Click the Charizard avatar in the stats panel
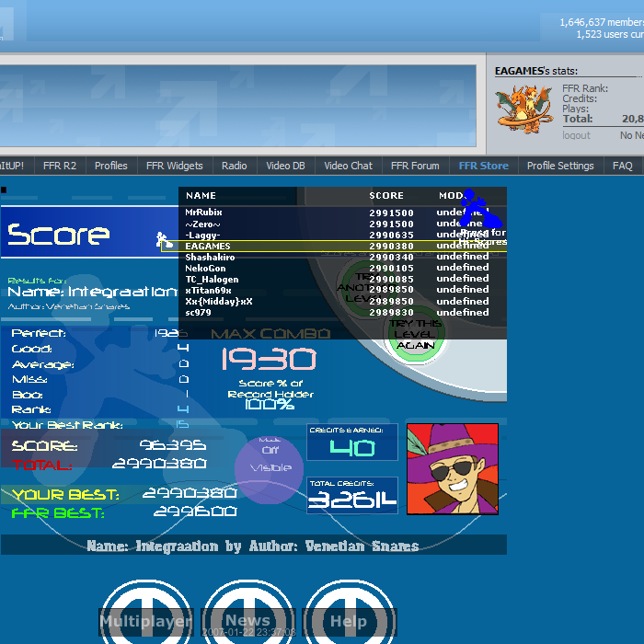This screenshot has height=644, width=644. pyautogui.click(x=525, y=108)
